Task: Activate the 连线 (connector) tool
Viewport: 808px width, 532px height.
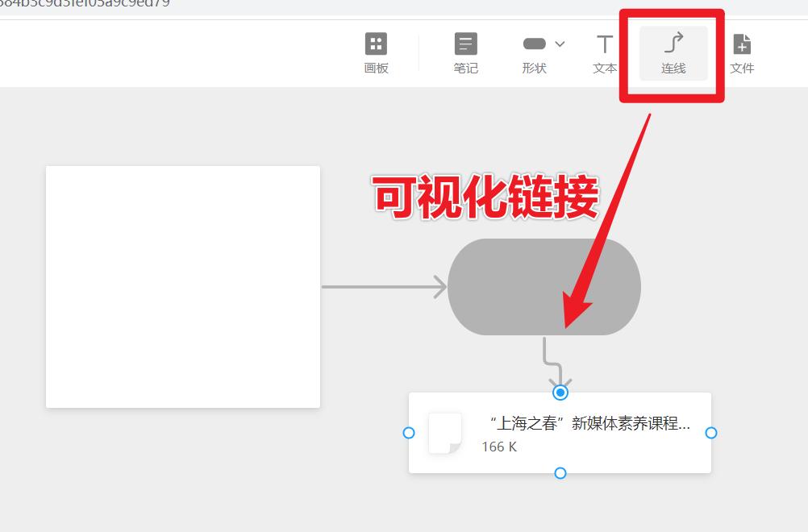Action: [673, 51]
